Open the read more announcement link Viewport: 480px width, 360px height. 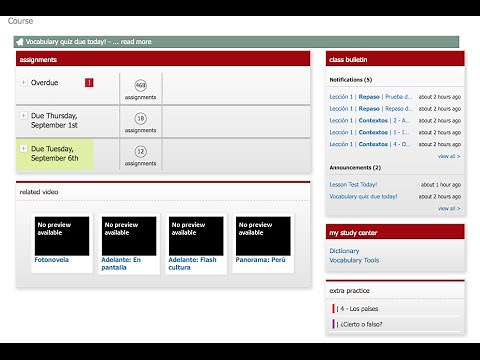point(136,42)
